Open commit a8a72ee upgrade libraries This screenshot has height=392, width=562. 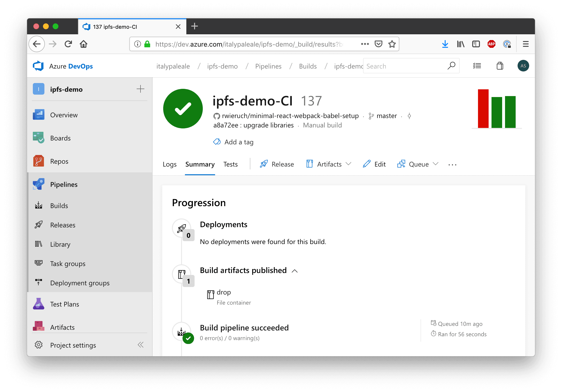click(253, 125)
